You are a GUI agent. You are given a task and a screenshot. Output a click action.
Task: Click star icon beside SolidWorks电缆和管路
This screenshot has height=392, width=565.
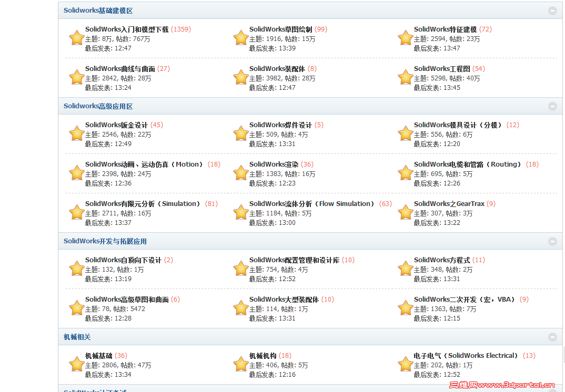pyautogui.click(x=406, y=173)
